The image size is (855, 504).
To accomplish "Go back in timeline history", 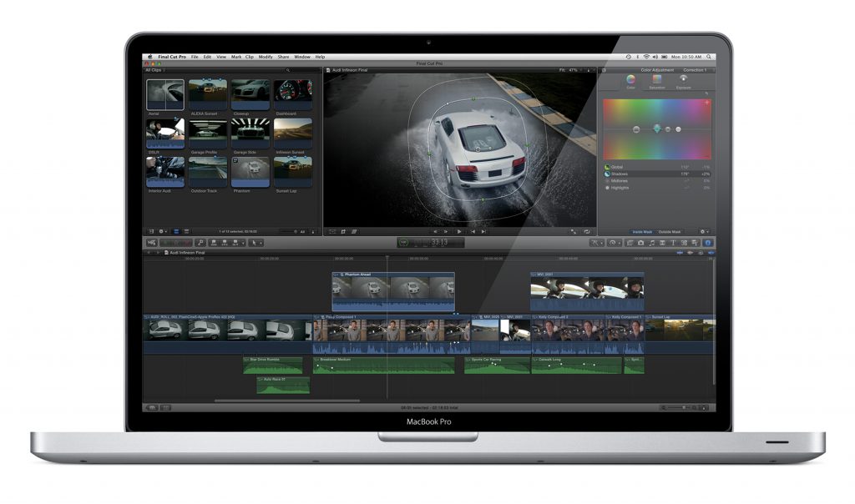I will (149, 253).
